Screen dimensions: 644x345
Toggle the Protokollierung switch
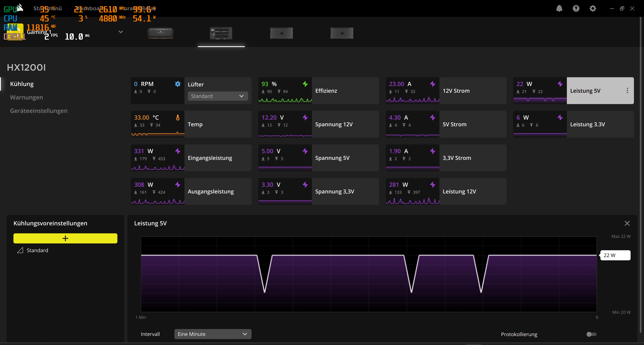coord(592,334)
